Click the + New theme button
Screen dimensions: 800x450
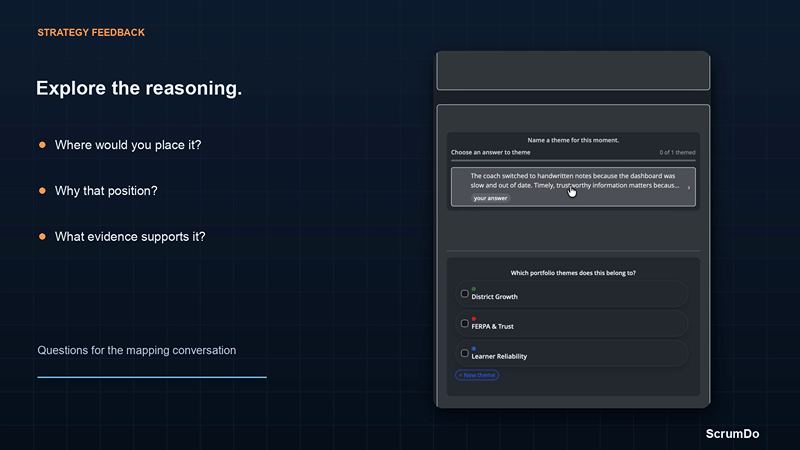point(477,375)
